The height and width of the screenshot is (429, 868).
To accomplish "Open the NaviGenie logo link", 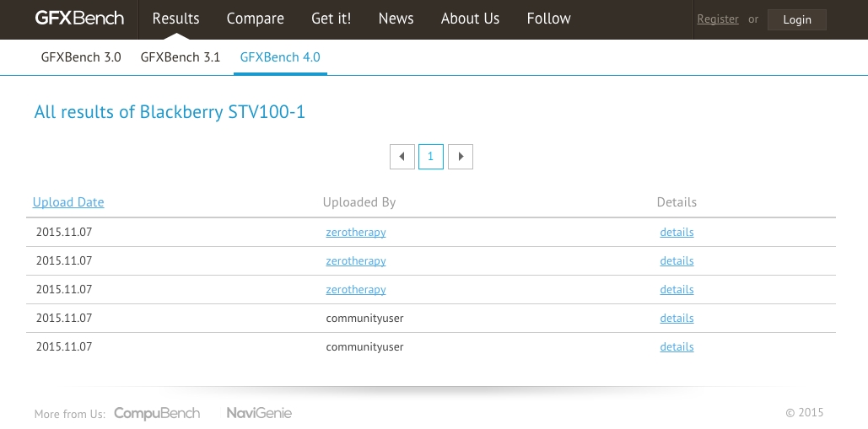I will coord(259,414).
